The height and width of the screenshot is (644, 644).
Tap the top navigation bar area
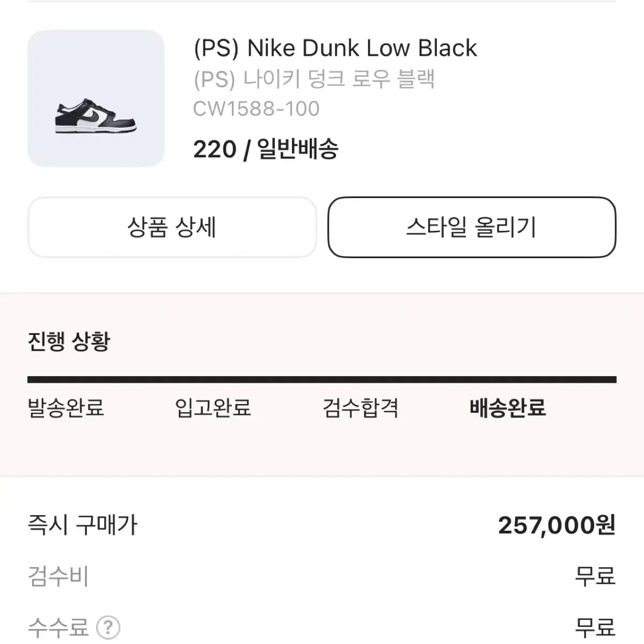click(x=322, y=4)
